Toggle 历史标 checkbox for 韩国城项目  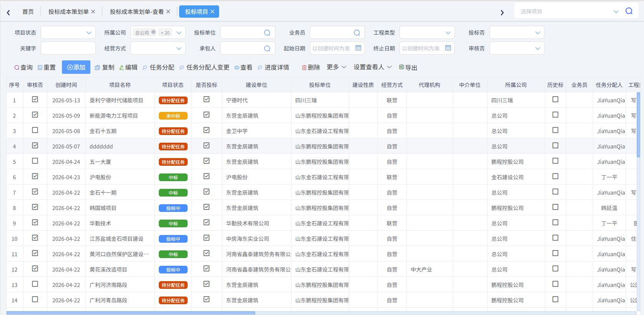tap(555, 207)
